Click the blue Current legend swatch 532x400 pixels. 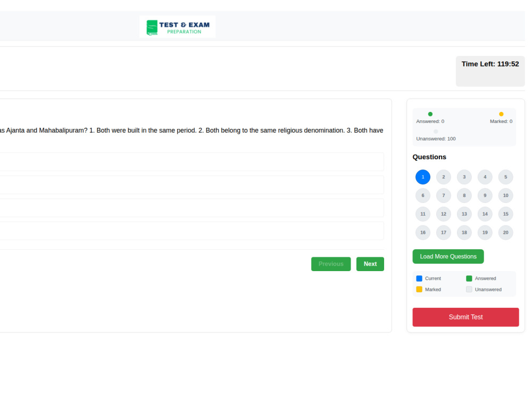[419, 279]
